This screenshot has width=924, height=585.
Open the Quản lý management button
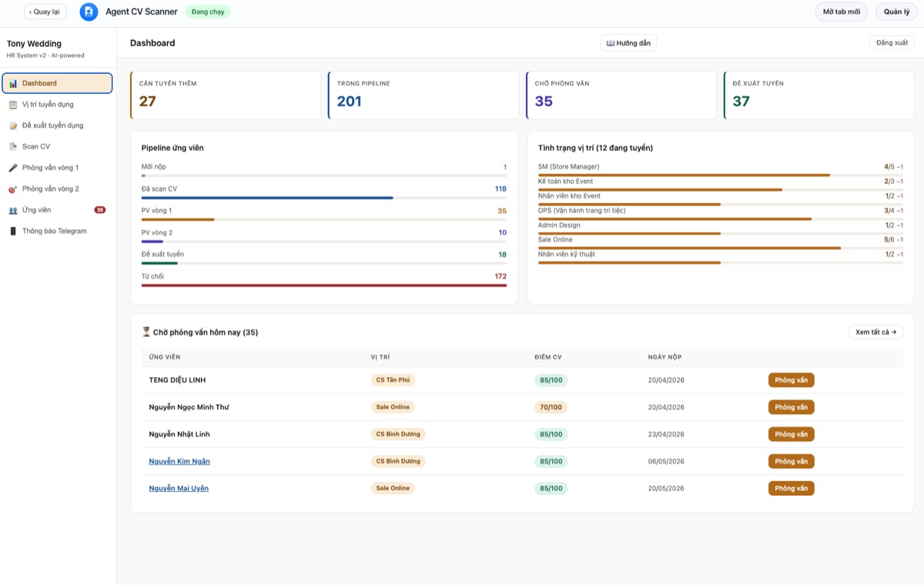coord(896,12)
